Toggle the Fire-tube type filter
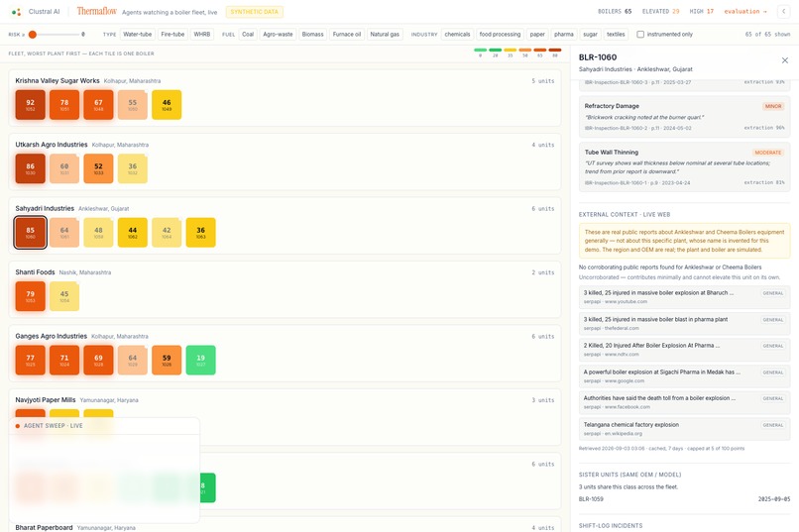Viewport: 799px width, 532px height. pos(172,34)
